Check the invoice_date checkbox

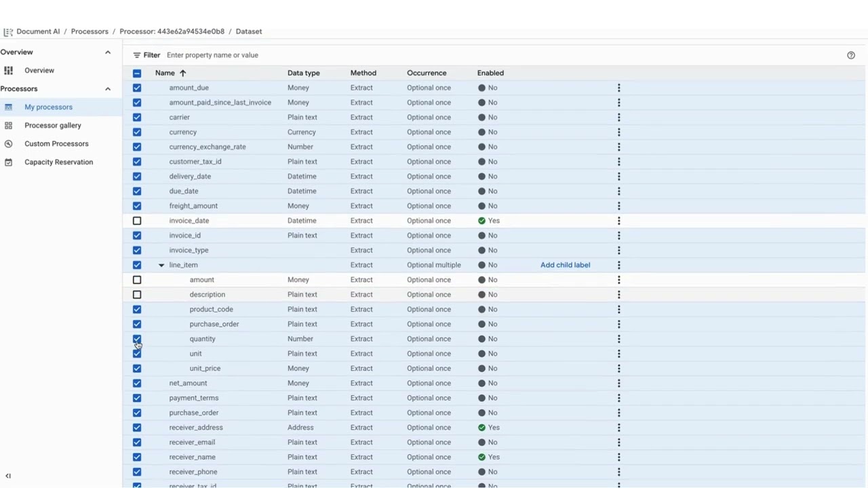pos(137,220)
